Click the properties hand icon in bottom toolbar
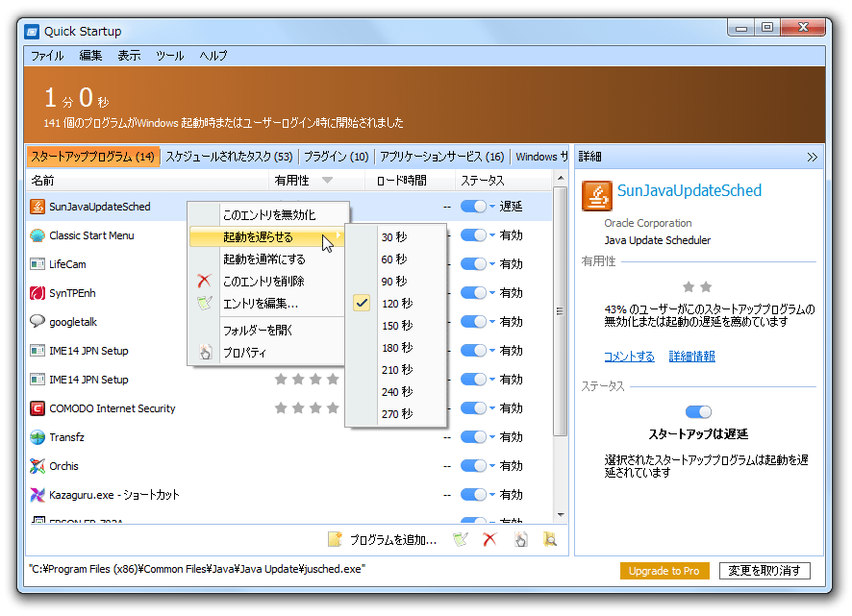The image size is (852, 616). coord(520,539)
